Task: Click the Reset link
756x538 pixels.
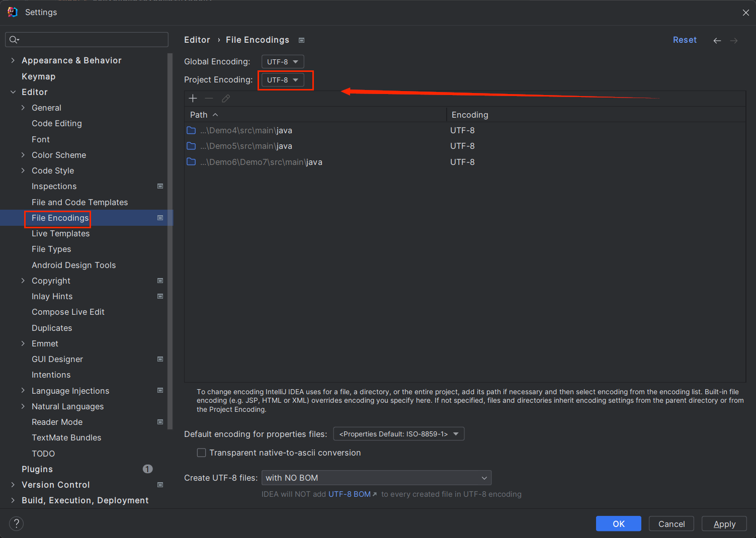Action: [685, 40]
